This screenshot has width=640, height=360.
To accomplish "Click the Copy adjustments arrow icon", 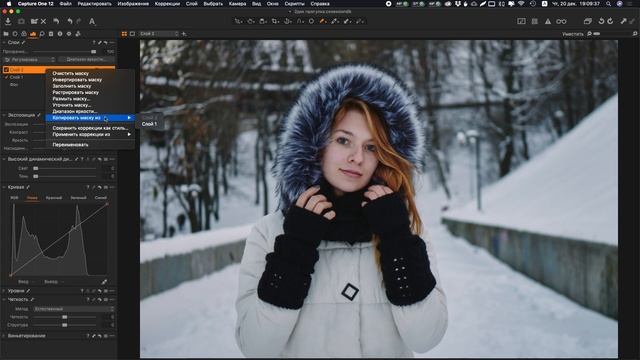I will (x=623, y=21).
